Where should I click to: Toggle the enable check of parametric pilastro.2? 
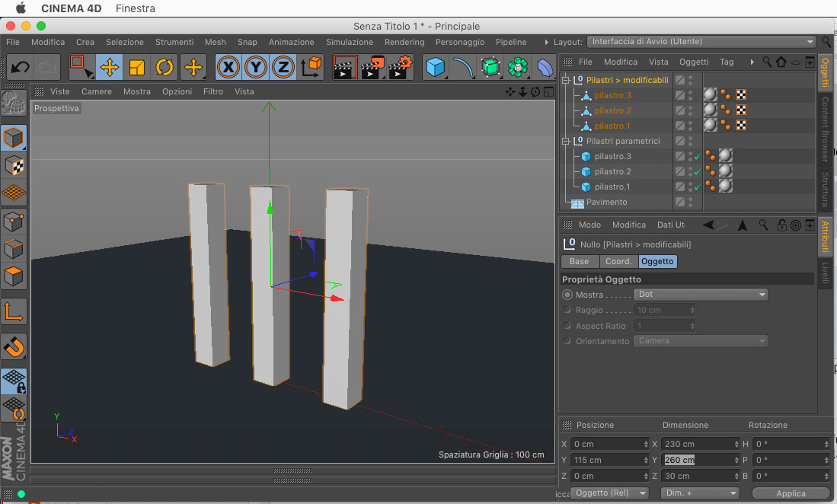coord(697,172)
